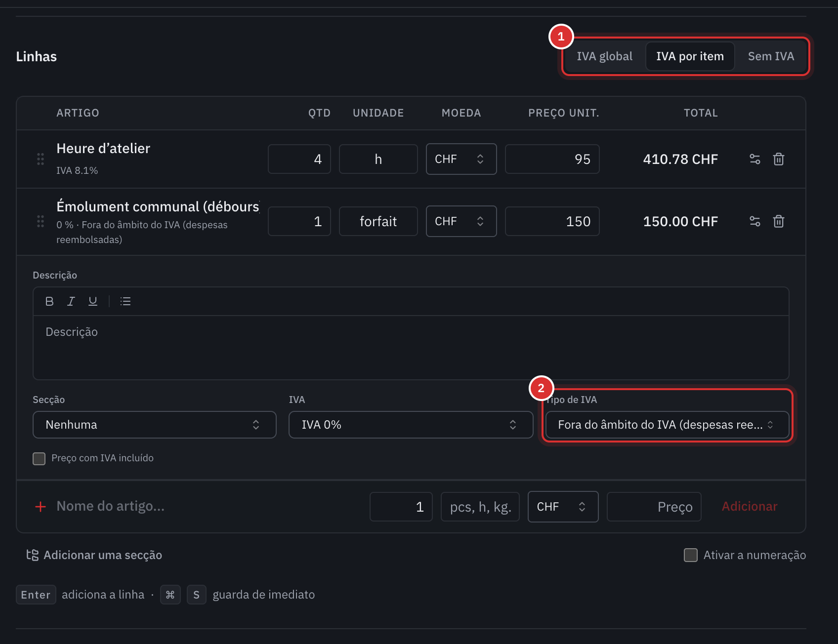Open settings icon for Heure d'atelier line

pyautogui.click(x=754, y=159)
